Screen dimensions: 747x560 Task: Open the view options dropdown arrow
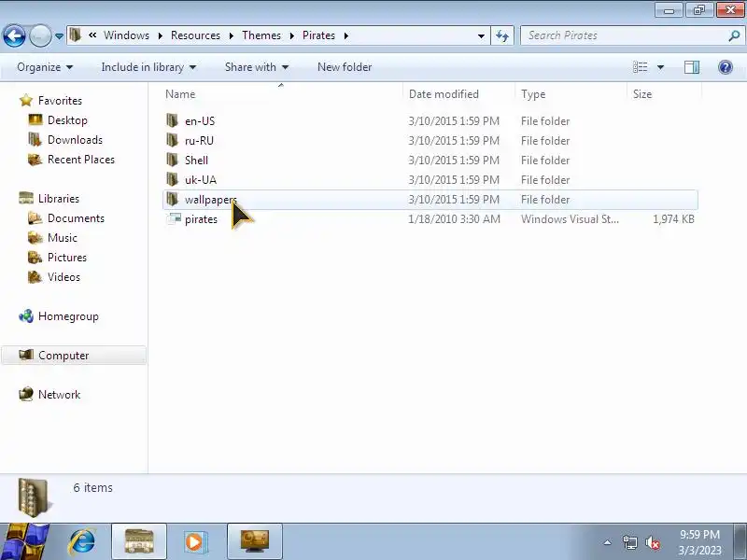pos(661,67)
